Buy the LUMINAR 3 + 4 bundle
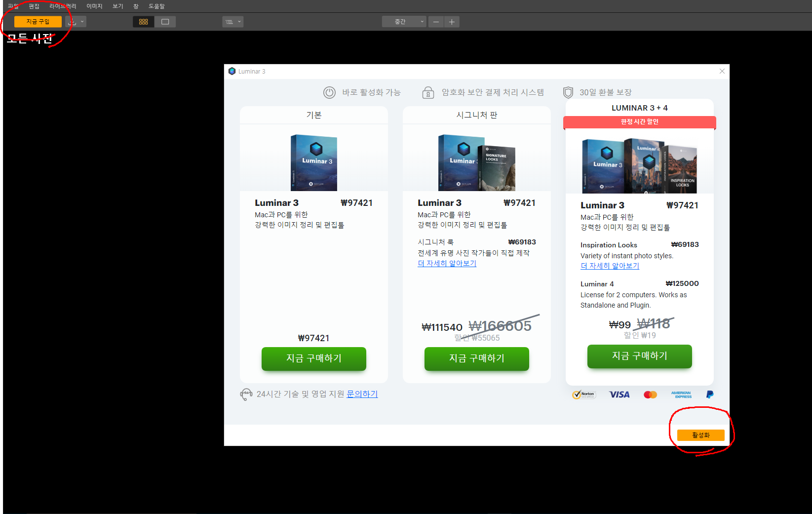812x514 pixels. [640, 356]
